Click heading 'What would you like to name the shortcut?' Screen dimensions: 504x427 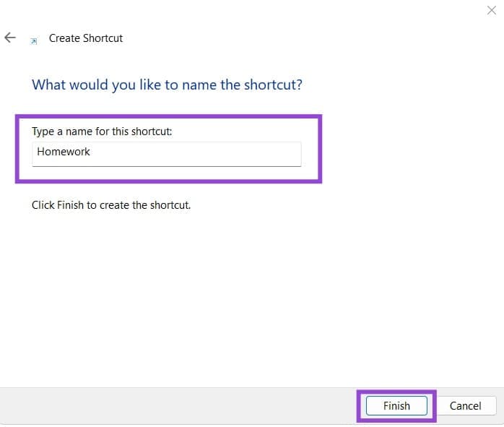167,85
